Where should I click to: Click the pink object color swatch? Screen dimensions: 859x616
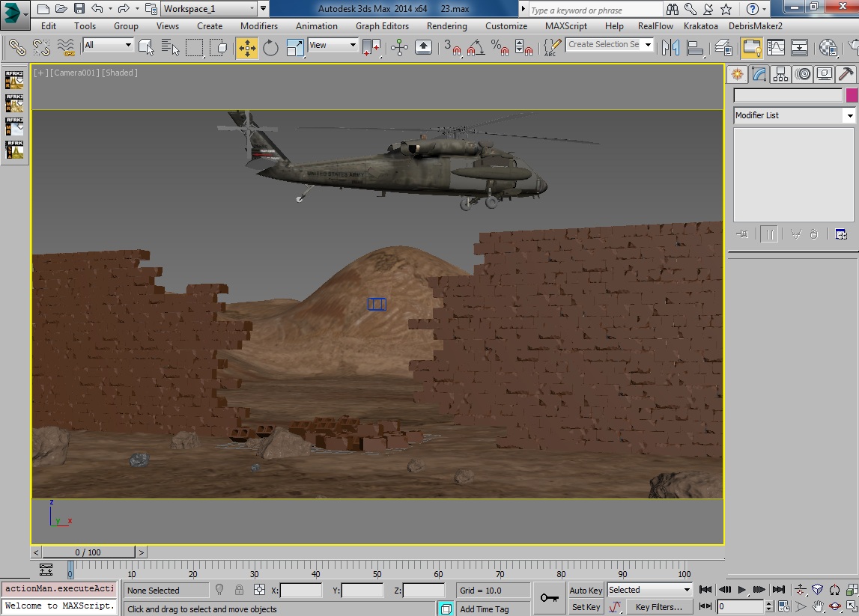tap(852, 96)
